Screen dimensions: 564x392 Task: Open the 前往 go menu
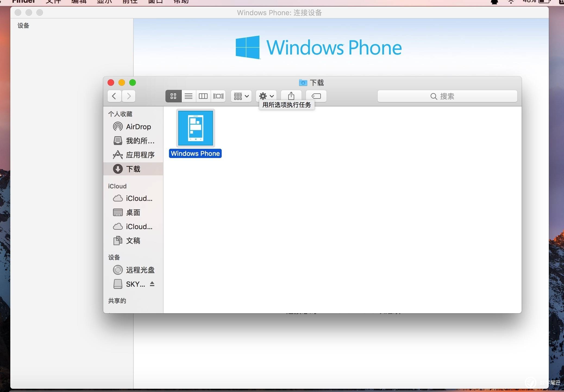130,1
